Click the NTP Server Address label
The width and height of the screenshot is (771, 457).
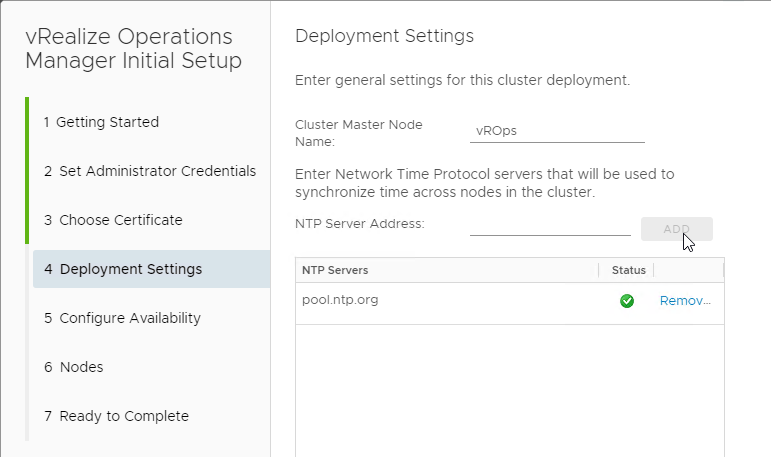tap(359, 224)
